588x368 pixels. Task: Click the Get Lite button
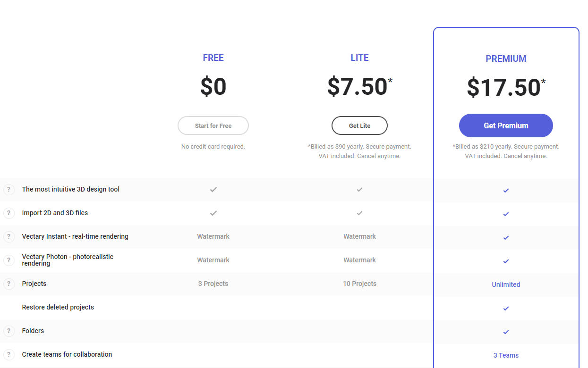click(x=359, y=125)
